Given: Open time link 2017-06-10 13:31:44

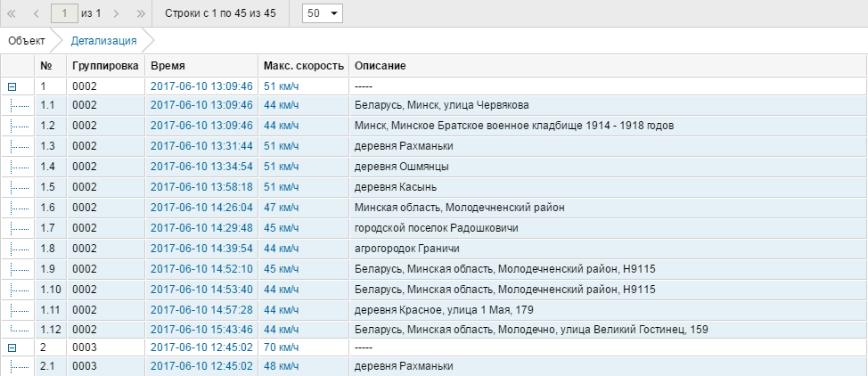Looking at the screenshot, I should tap(202, 146).
